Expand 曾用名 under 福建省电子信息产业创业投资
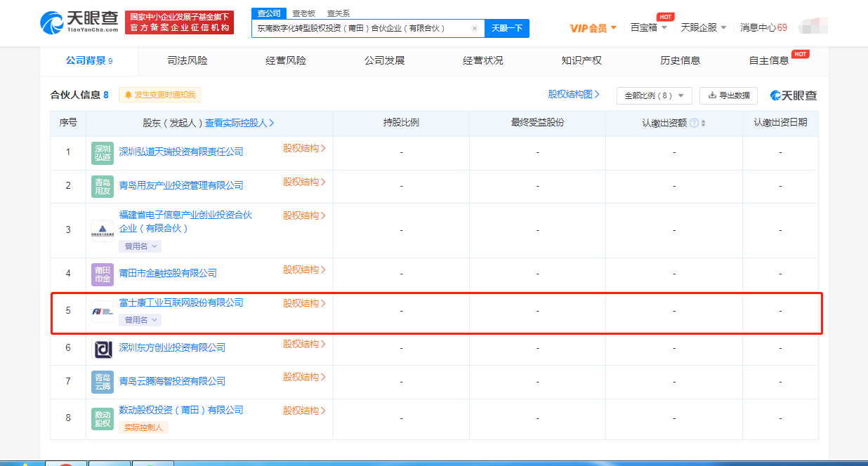Viewport: 868px width, 466px height. point(140,246)
